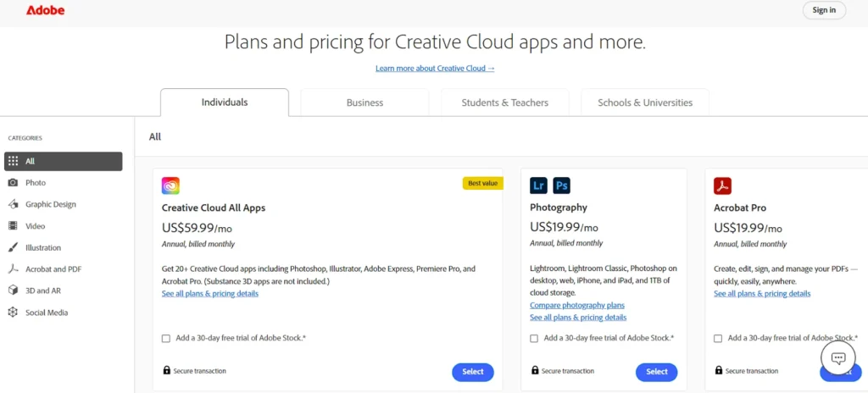Enable Adobe Stock trial for Acrobat Pro
The width and height of the screenshot is (868, 393).
718,338
